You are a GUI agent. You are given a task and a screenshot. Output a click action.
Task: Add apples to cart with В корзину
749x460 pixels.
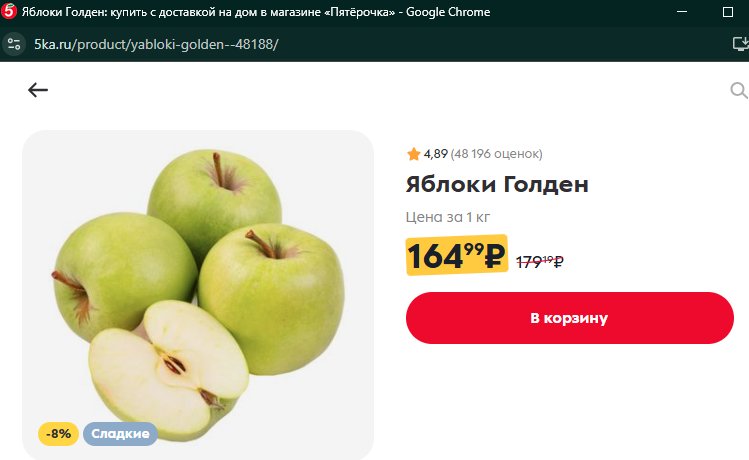tap(569, 318)
